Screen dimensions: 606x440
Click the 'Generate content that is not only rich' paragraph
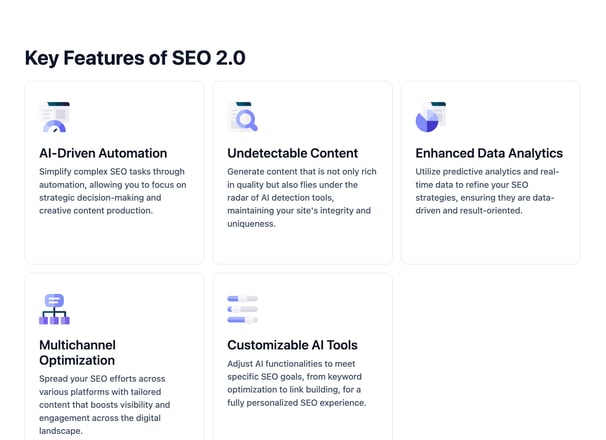(302, 198)
